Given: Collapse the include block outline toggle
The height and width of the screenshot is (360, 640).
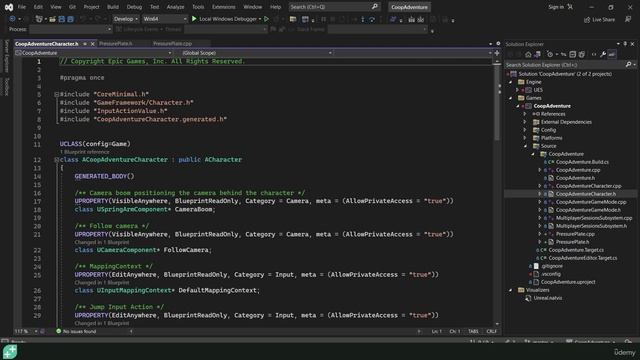Looking at the screenshot, I should point(57,94).
